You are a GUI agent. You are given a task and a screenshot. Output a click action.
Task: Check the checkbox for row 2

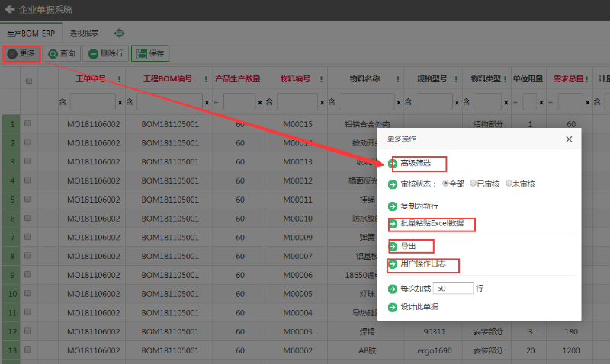27,142
